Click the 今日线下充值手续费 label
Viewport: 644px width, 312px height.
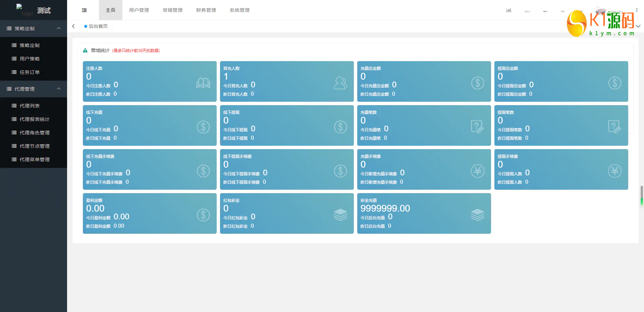click(104, 174)
